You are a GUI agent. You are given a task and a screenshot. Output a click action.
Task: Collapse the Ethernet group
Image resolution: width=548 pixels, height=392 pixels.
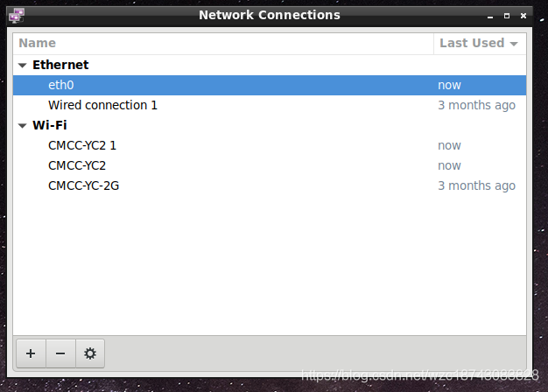[x=23, y=66]
